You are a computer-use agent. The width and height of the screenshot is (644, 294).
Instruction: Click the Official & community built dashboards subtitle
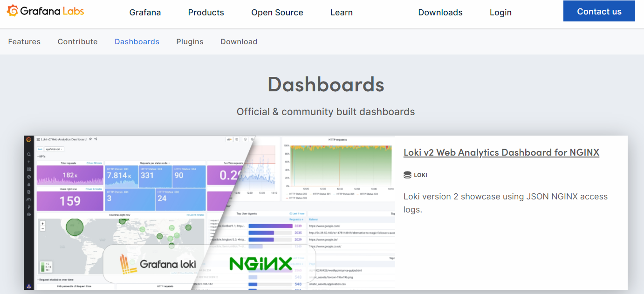[326, 112]
